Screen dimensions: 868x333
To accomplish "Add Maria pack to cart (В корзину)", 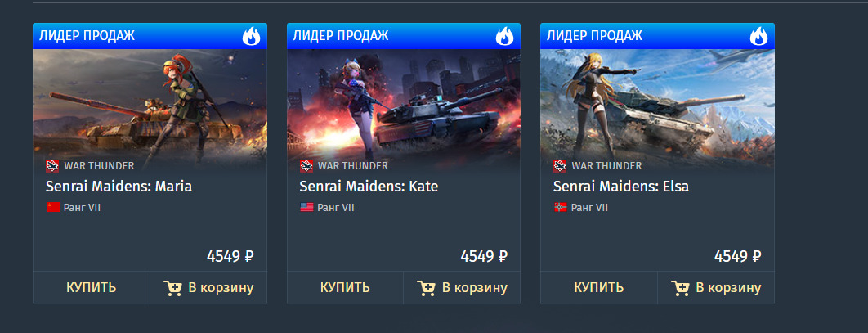I will point(208,287).
